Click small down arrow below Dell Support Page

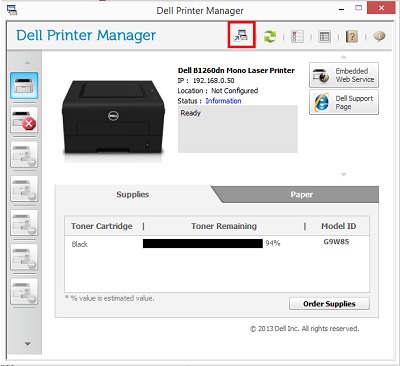click(x=344, y=174)
